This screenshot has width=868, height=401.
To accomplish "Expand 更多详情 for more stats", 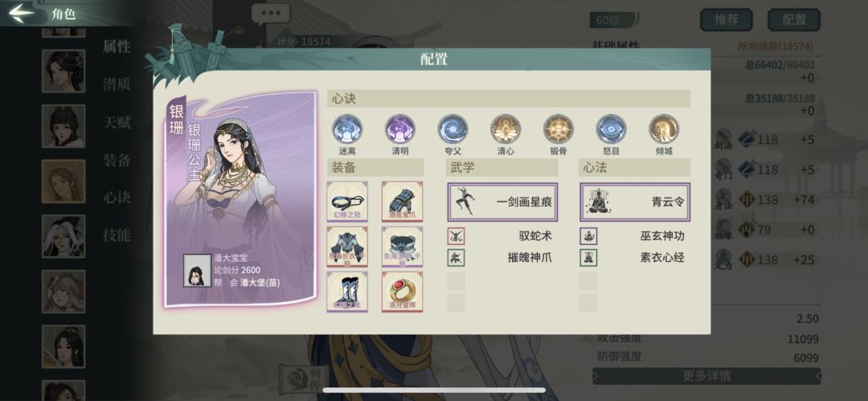I will [x=706, y=376].
